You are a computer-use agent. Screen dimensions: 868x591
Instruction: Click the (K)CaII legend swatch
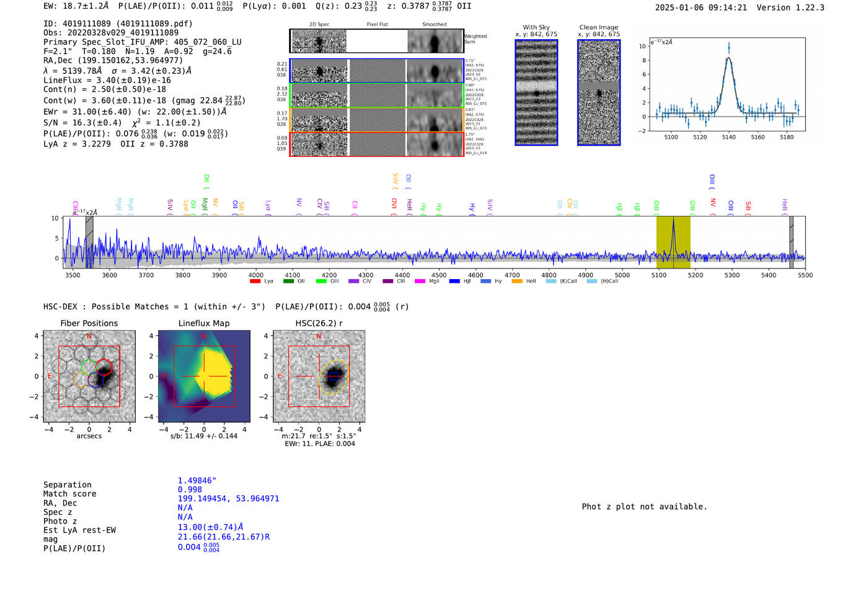(x=551, y=282)
